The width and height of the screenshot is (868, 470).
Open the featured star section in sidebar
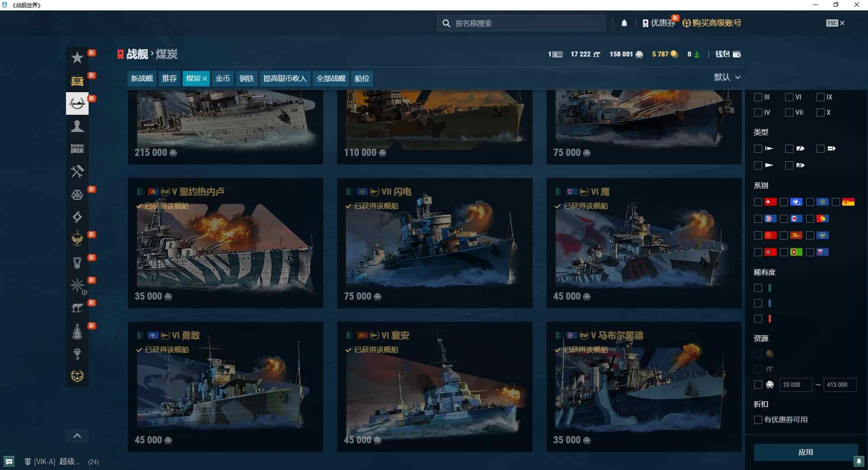click(x=77, y=58)
